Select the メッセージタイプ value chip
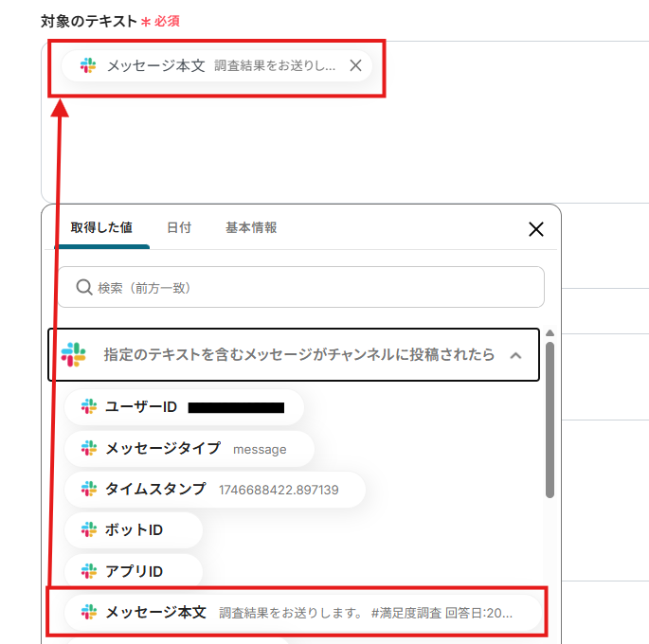 [x=189, y=448]
